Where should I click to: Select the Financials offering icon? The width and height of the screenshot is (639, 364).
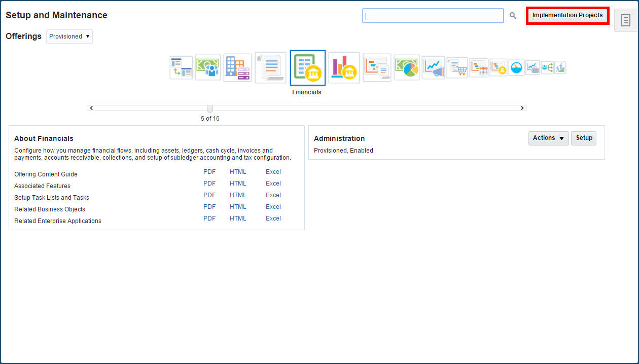click(308, 68)
